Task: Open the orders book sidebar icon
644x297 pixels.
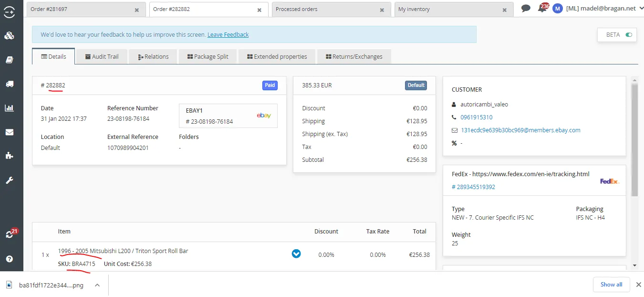Action: (9, 60)
